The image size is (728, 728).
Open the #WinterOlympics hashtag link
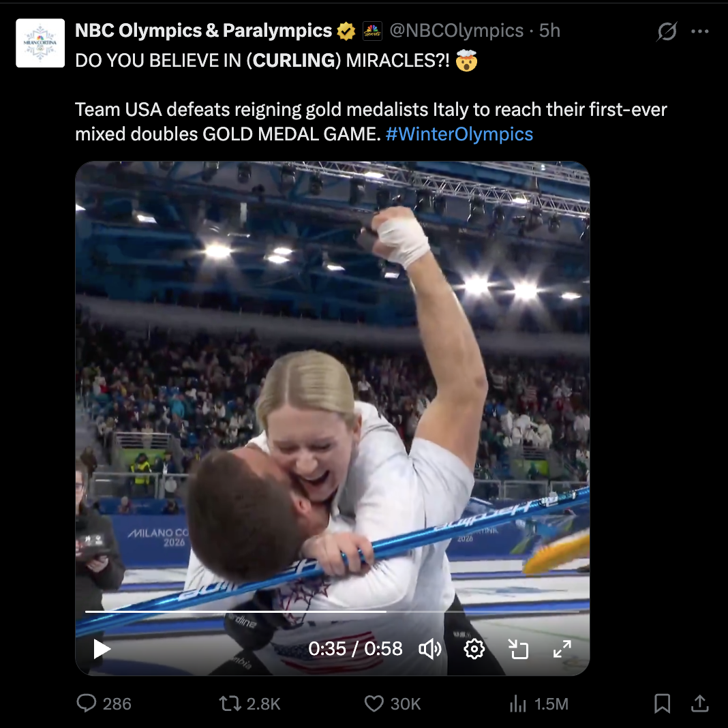click(459, 134)
